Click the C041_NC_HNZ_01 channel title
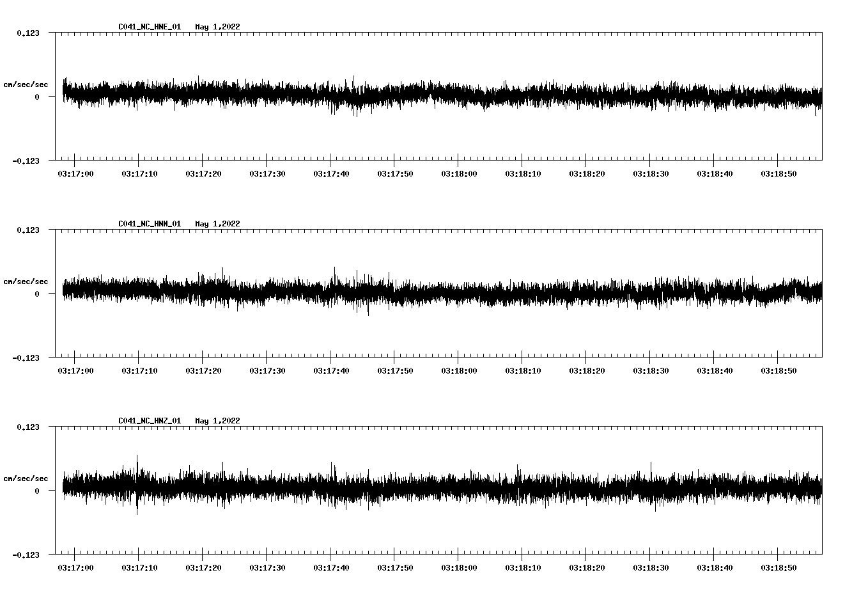This screenshot has height=591, width=868. click(150, 421)
